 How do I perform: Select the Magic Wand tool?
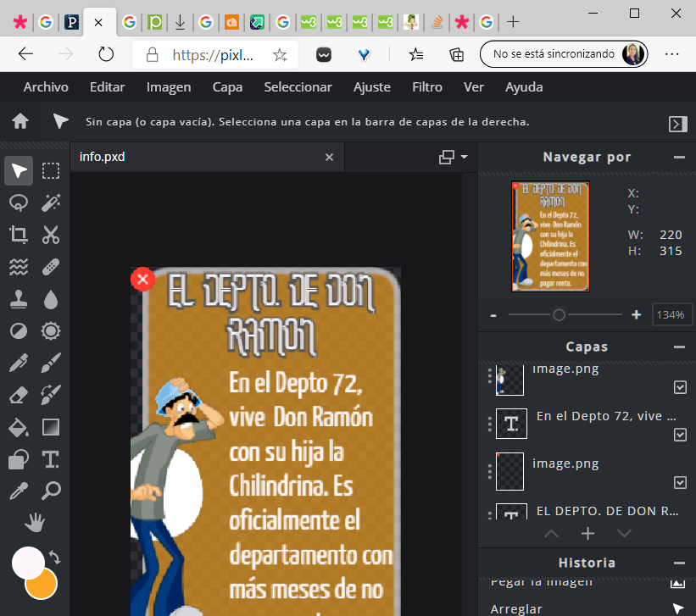pyautogui.click(x=51, y=203)
